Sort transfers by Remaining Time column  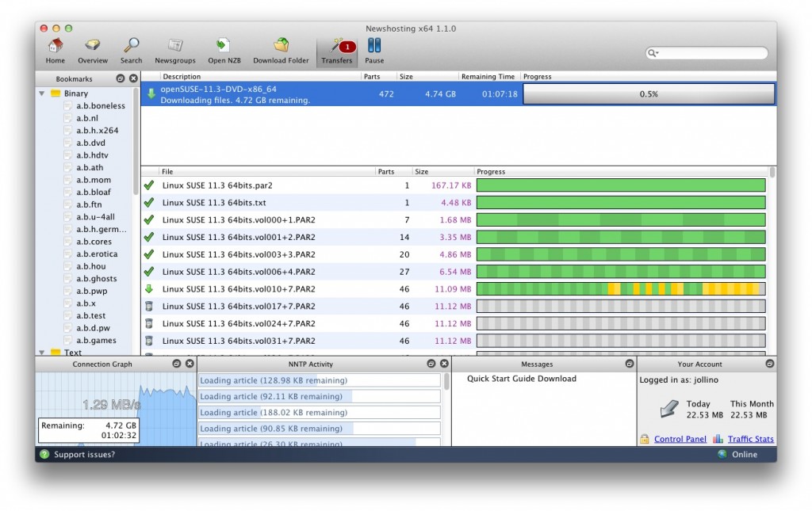point(488,77)
